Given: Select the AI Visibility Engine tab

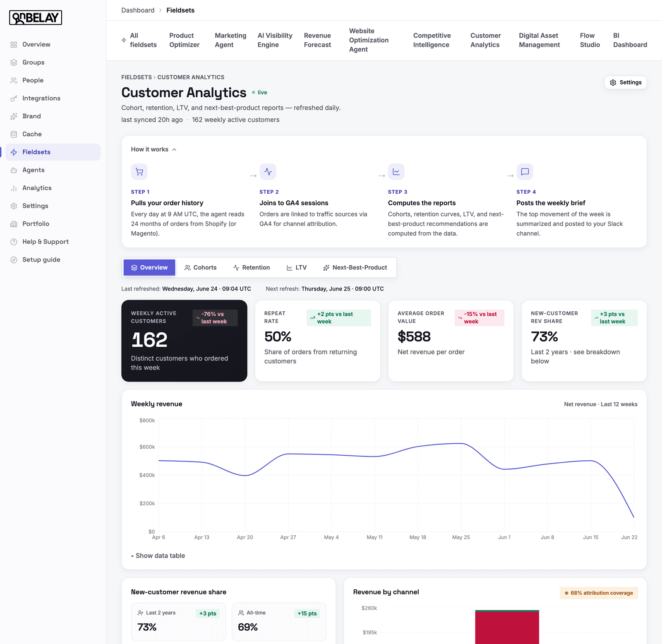Looking at the screenshot, I should click(x=275, y=40).
